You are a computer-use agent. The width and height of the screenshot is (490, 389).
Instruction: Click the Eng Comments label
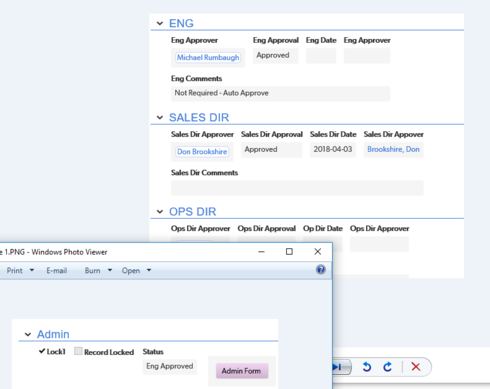[196, 78]
